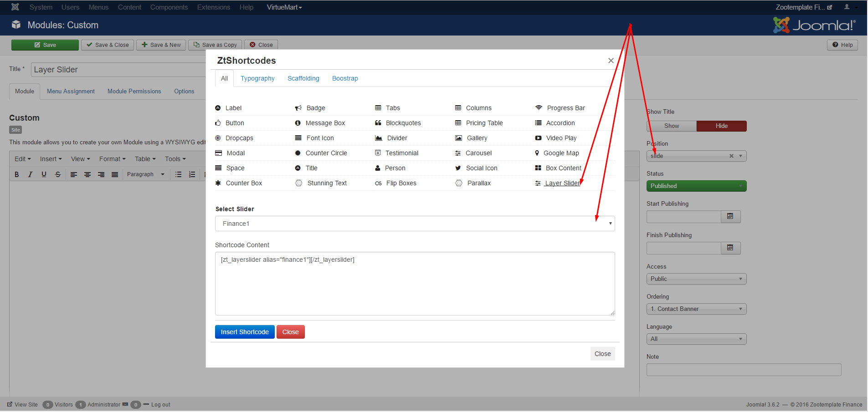Switch to the Typography tab
Viewport: 868px width, 412px height.
click(257, 78)
